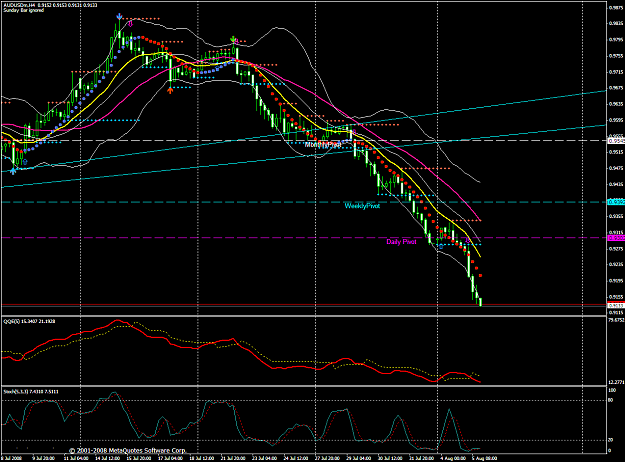Click the 0.9475 price scale label

pyautogui.click(x=616, y=168)
